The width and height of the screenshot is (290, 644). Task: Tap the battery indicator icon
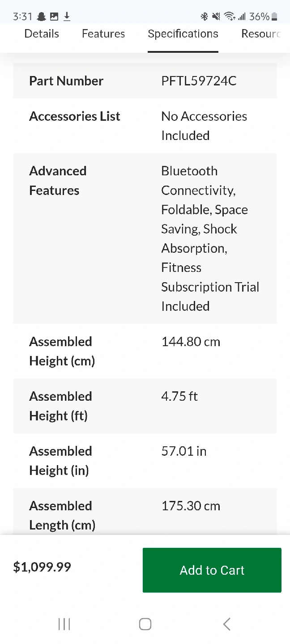(274, 17)
